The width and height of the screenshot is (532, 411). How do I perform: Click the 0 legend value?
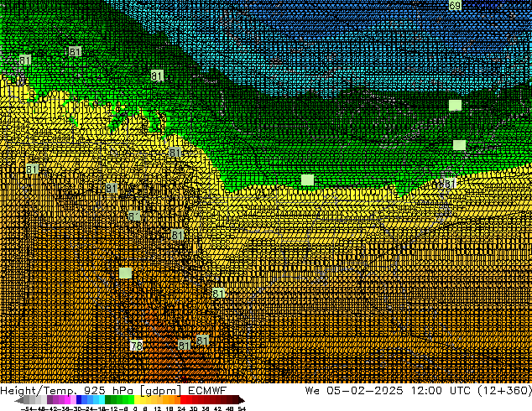pos(135,409)
